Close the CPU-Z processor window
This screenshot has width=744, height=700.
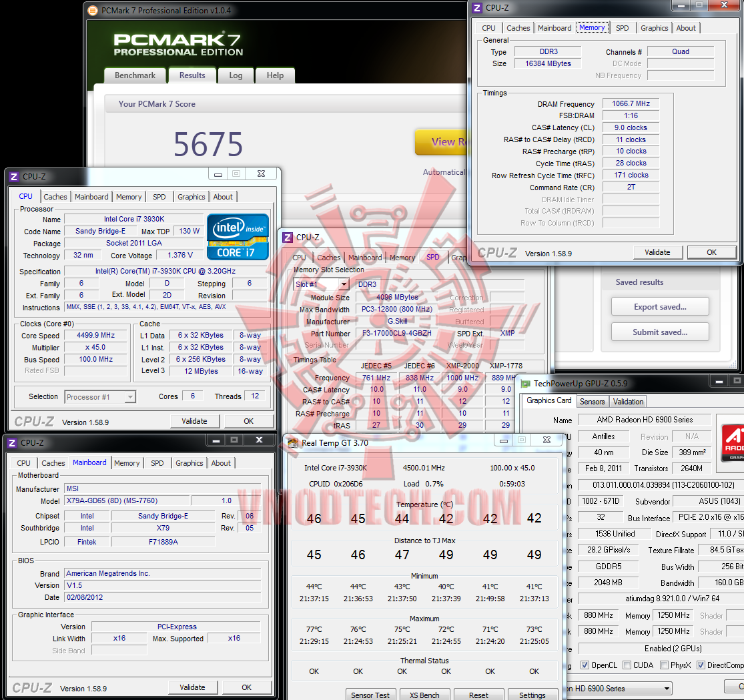coord(261,174)
